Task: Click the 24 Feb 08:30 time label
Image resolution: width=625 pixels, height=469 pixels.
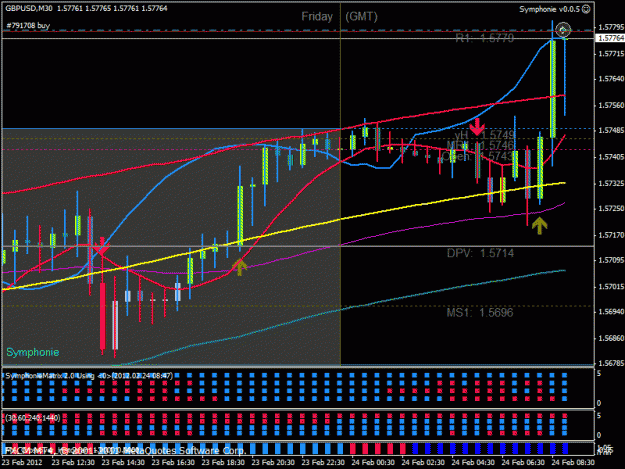Action: (573, 463)
